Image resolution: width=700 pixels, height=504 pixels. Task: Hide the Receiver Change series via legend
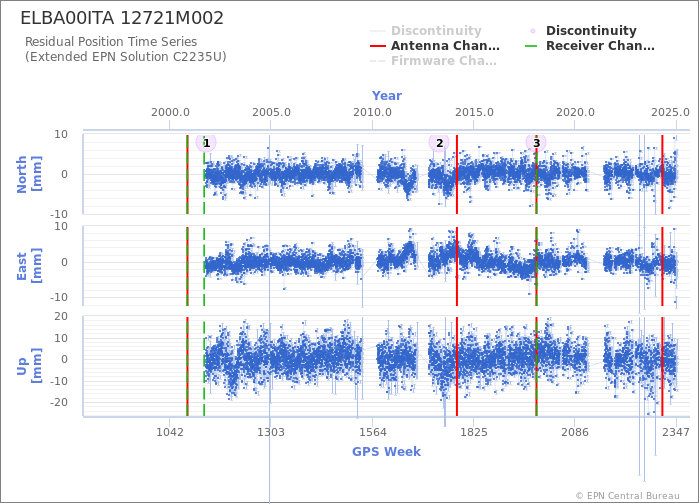[x=590, y=46]
